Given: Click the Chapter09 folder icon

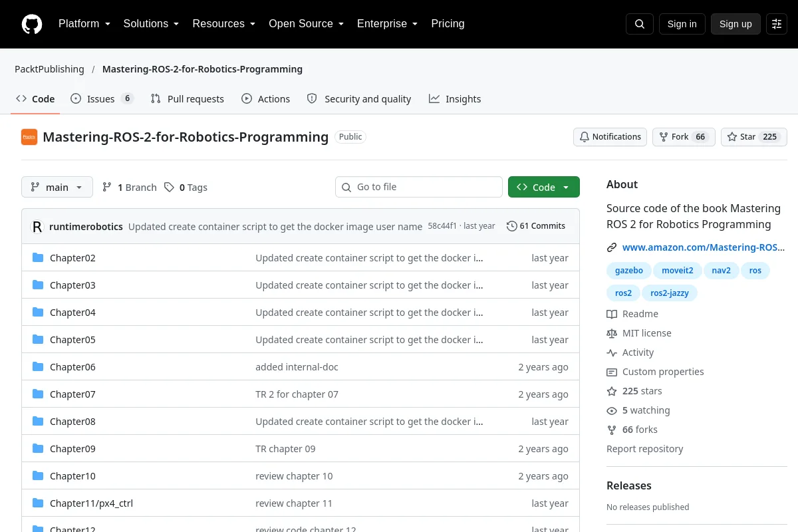Looking at the screenshot, I should [38, 448].
